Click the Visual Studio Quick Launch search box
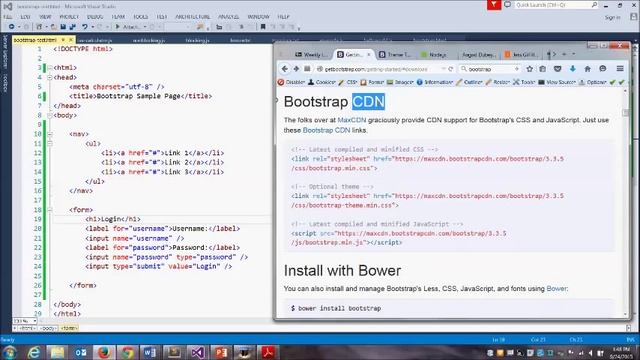The image size is (640, 360). coord(556,5)
